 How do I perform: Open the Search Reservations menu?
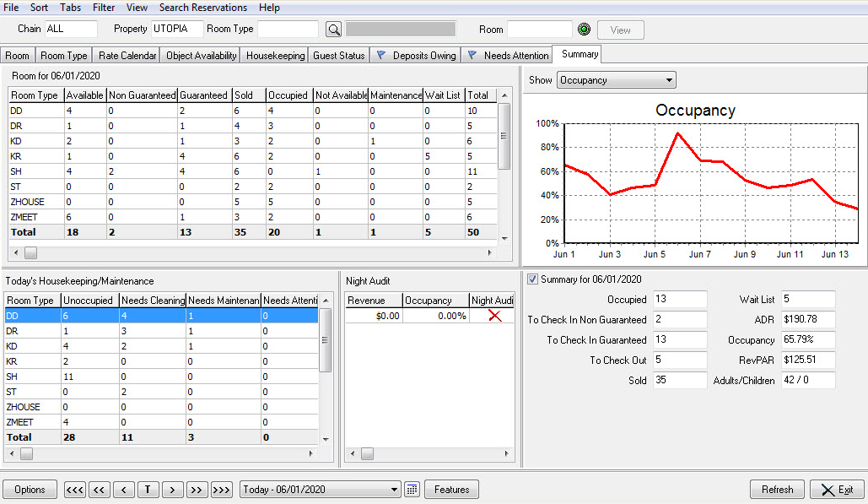coord(203,8)
